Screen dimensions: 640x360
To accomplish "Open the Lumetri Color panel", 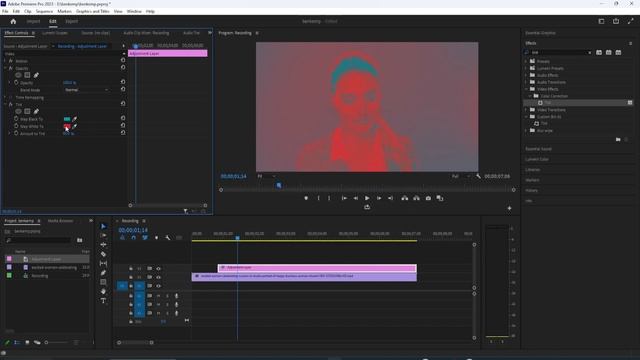I will click(x=537, y=159).
